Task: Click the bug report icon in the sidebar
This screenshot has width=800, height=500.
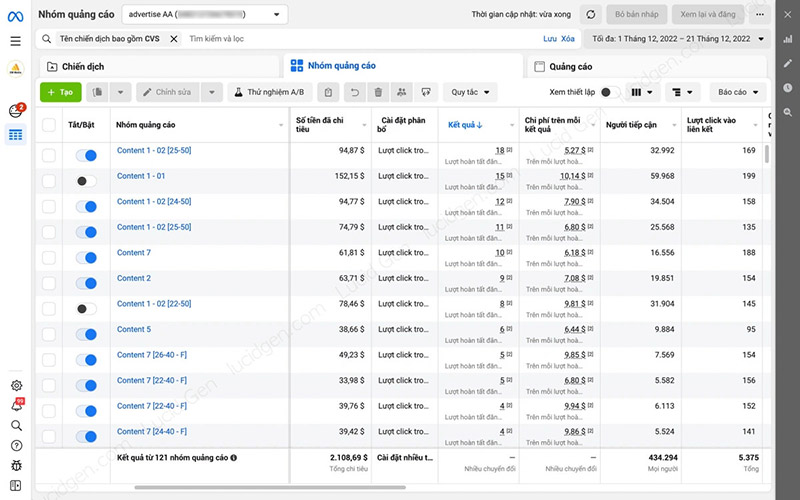Action: pos(15,465)
